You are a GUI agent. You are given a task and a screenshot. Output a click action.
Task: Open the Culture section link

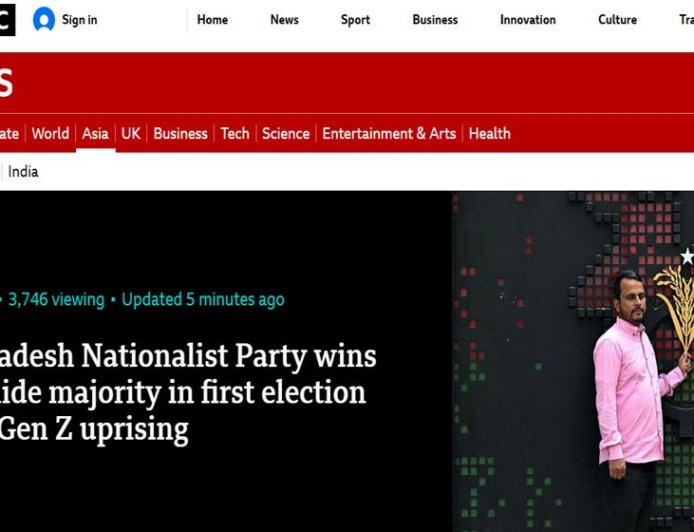[617, 20]
